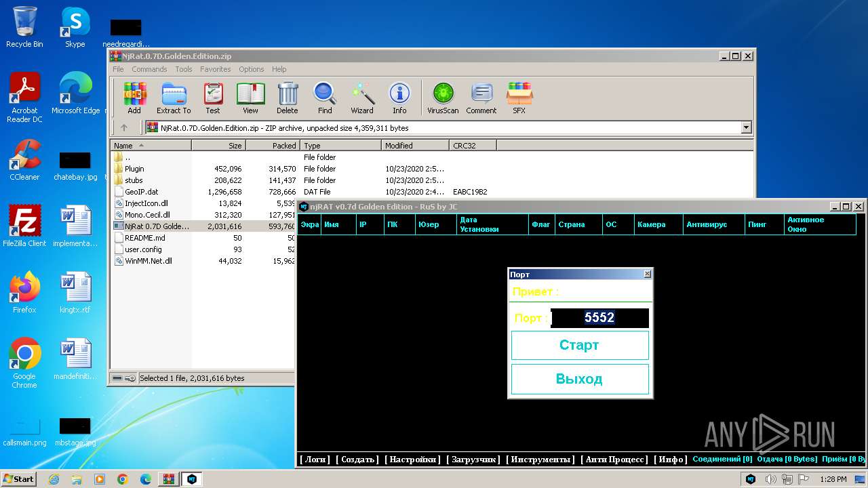Click the Выход button in port dialog
The width and height of the screenshot is (868, 488).
coord(580,379)
